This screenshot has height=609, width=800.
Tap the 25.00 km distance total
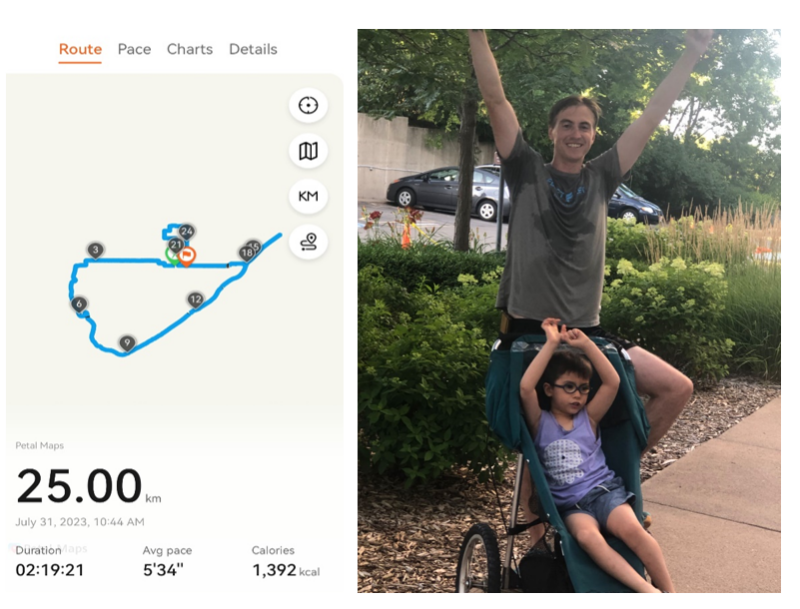coord(80,487)
